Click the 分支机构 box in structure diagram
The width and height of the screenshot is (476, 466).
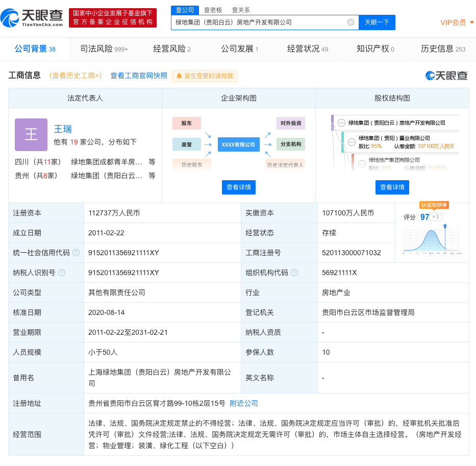pyautogui.click(x=291, y=144)
